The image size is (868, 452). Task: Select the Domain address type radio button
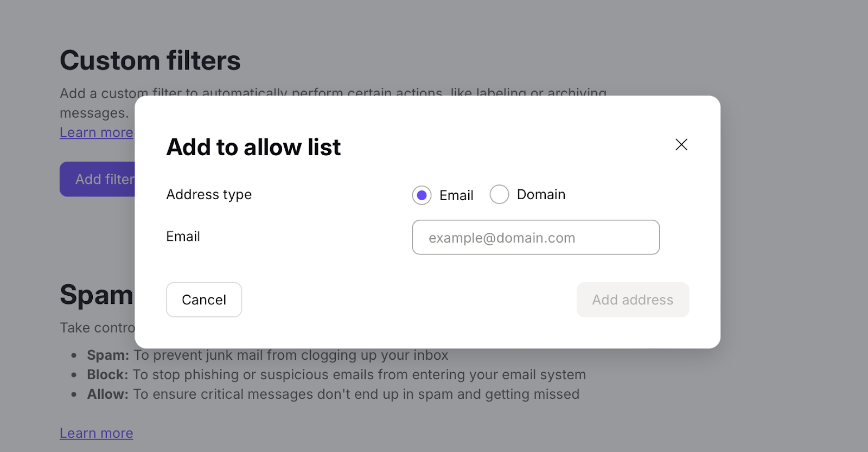pos(499,194)
